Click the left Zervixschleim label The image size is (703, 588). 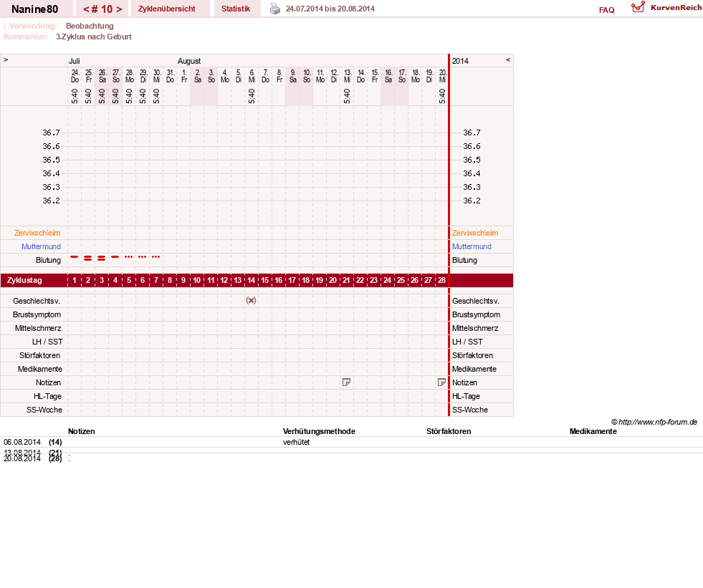point(37,233)
